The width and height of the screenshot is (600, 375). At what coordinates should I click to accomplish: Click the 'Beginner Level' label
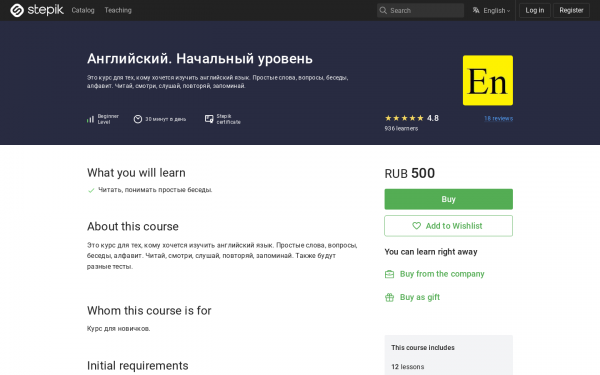pyautogui.click(x=108, y=119)
